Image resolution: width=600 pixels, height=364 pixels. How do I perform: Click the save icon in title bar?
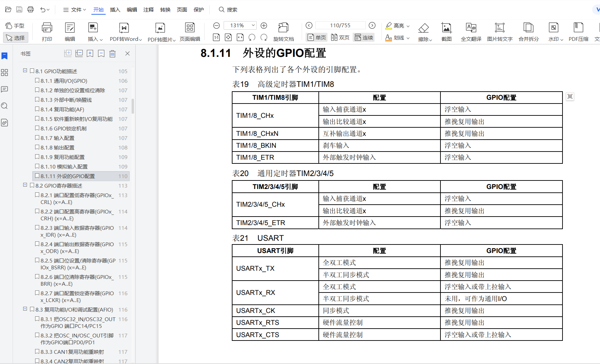19,10
